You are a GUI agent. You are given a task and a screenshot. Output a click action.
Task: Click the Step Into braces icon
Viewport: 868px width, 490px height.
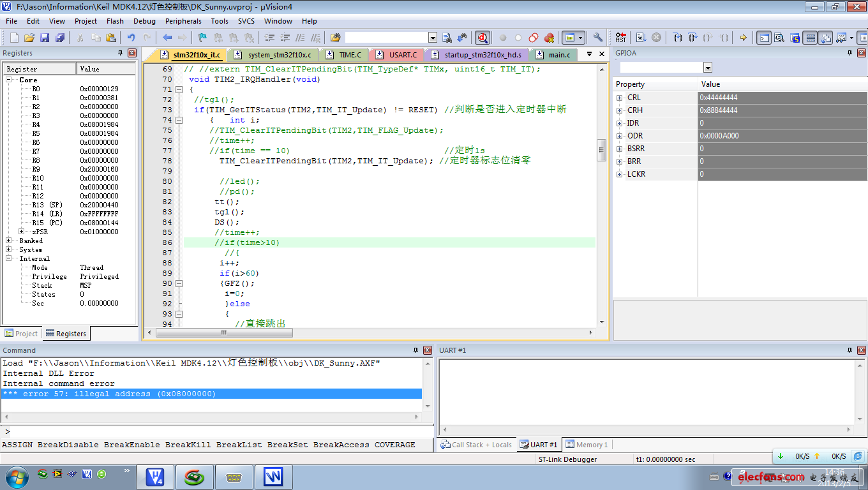(x=678, y=38)
